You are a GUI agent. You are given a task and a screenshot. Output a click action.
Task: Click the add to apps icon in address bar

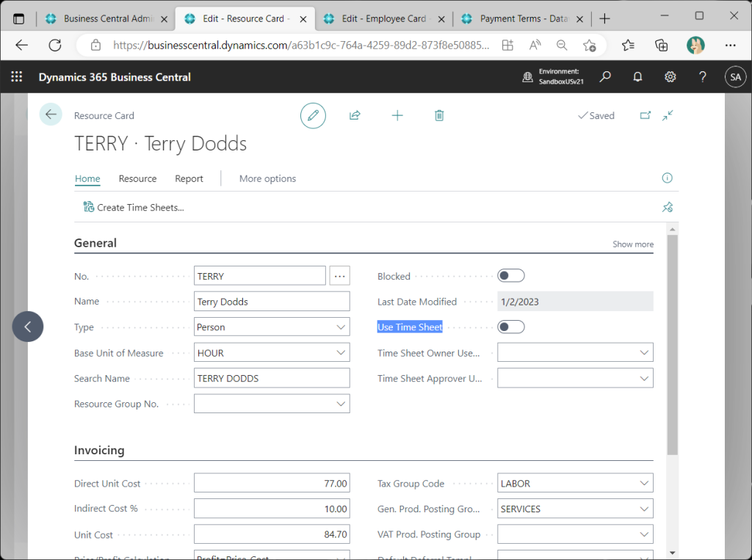coord(507,46)
